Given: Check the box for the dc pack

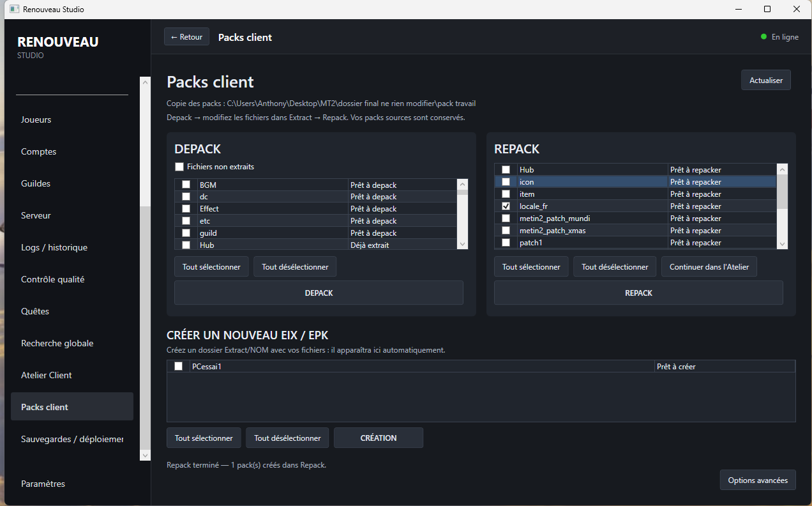Looking at the screenshot, I should [x=186, y=197].
